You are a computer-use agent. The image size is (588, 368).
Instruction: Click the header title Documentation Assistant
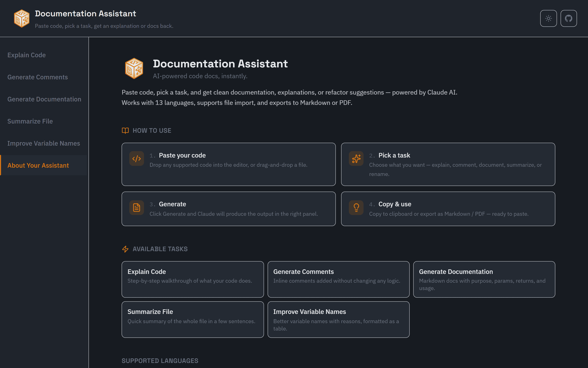point(85,14)
